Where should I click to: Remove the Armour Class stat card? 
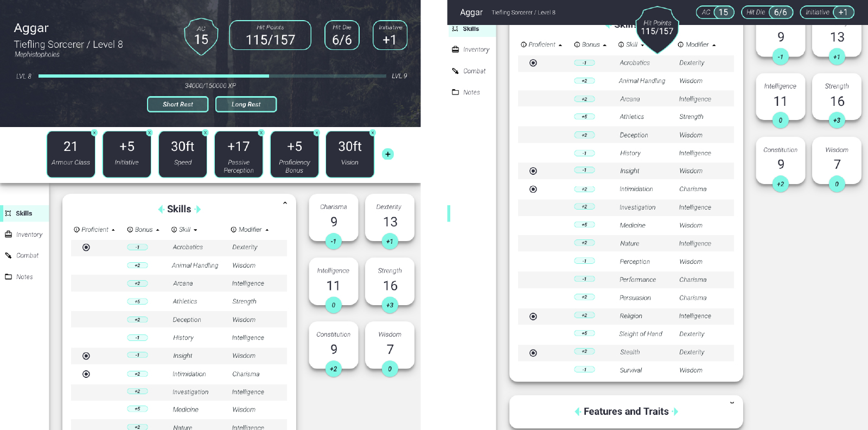[x=94, y=133]
